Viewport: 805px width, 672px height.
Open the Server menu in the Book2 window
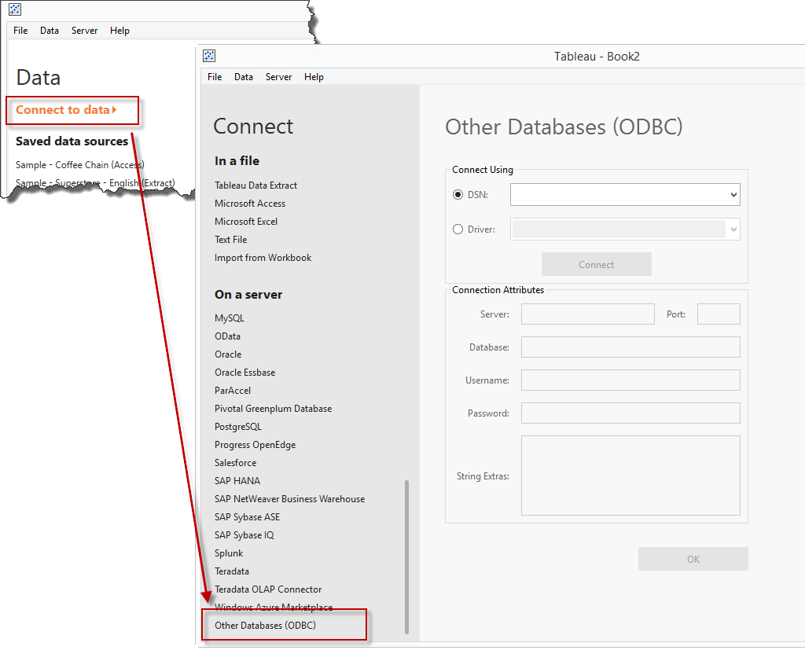pyautogui.click(x=278, y=77)
